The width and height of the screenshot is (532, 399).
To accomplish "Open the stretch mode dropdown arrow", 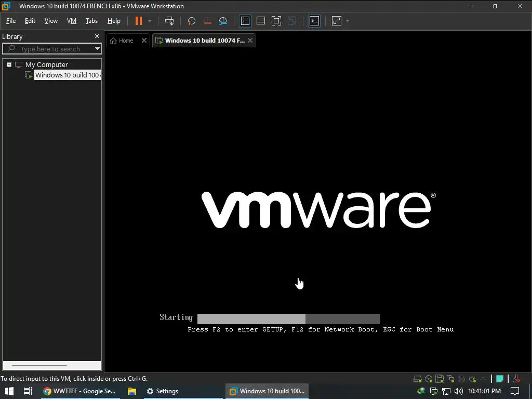I will point(348,21).
